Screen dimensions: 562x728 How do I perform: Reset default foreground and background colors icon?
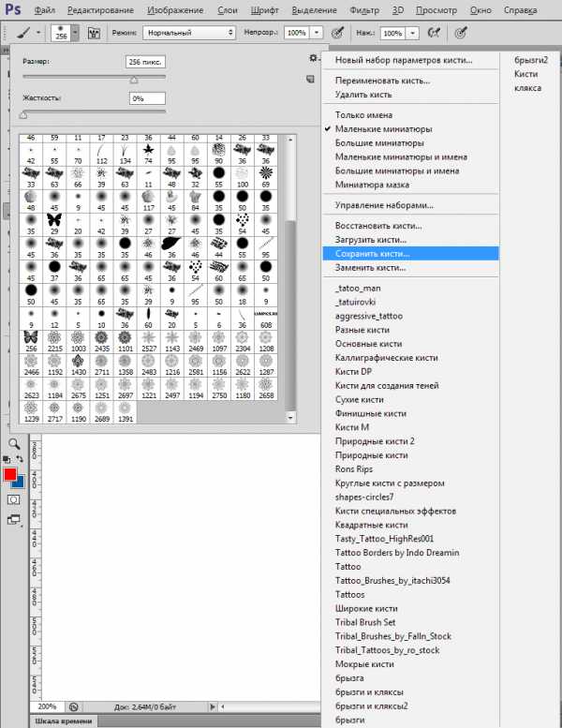coord(7,459)
